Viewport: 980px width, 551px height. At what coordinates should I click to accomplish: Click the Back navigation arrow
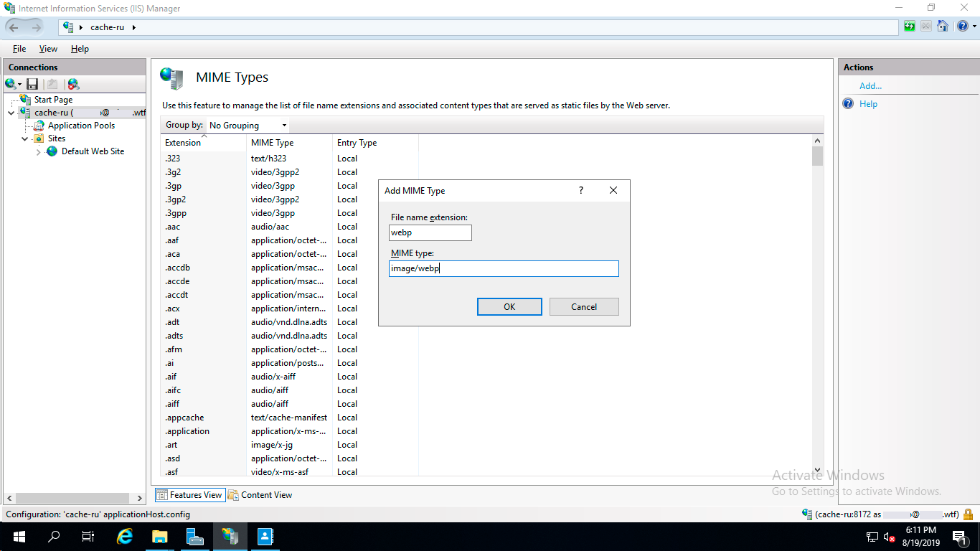[14, 27]
